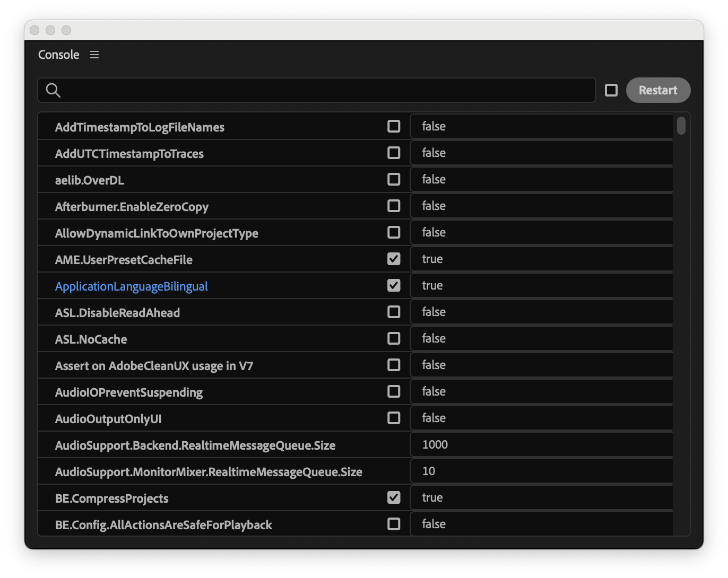Click value field for AddTimestampToLogFileNames
Screen dimensions: 728x578
[x=541, y=126]
